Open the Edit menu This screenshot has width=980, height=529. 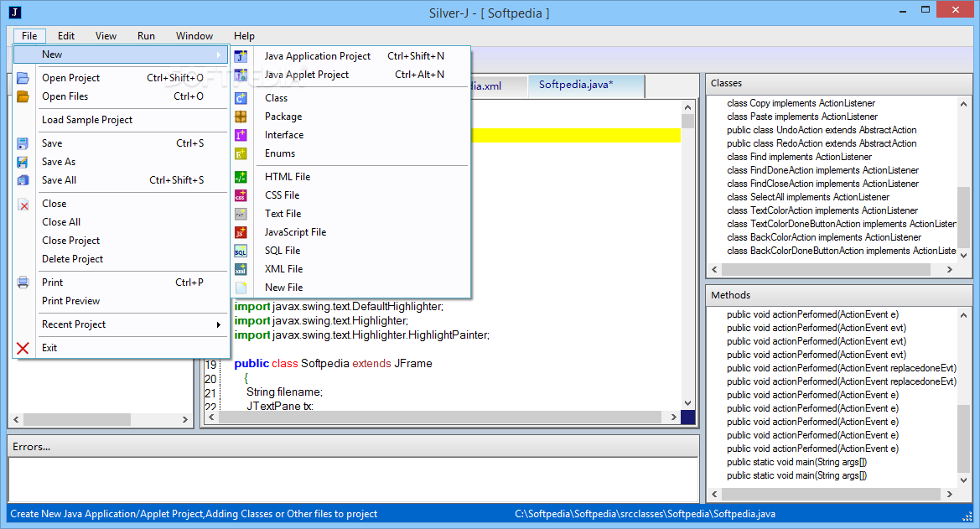(65, 36)
